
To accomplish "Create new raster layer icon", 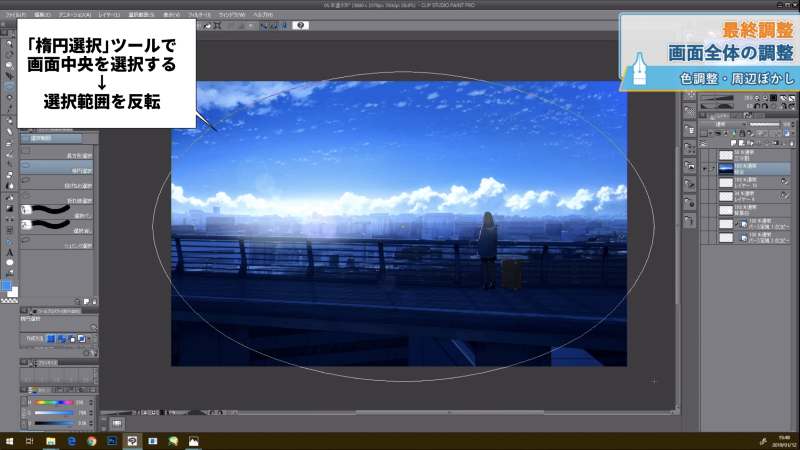I will (x=733, y=143).
